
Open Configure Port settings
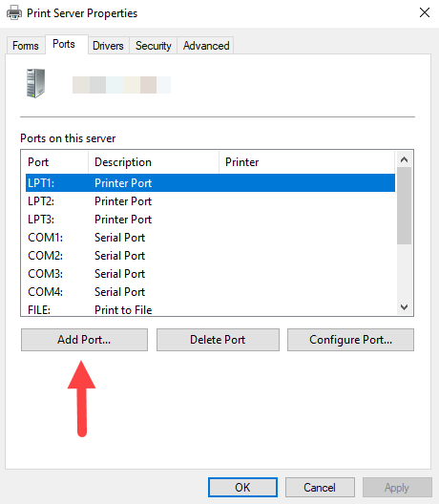tap(350, 340)
